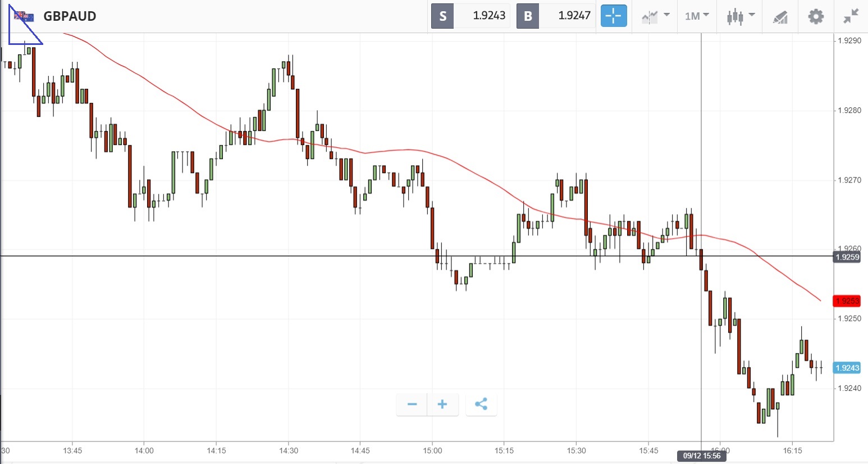Toggle the crosshair cursor tool
The image size is (868, 464).
pos(613,16)
